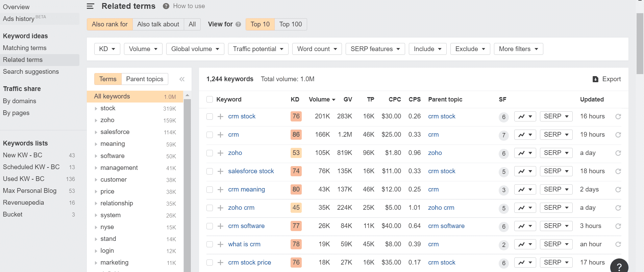Open the Exclude filter

tap(470, 49)
